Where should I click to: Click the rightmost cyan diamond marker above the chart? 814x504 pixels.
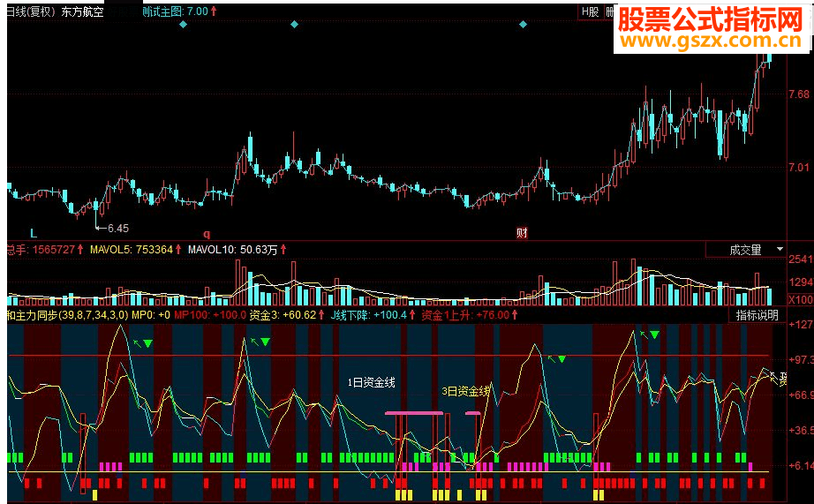click(x=523, y=25)
